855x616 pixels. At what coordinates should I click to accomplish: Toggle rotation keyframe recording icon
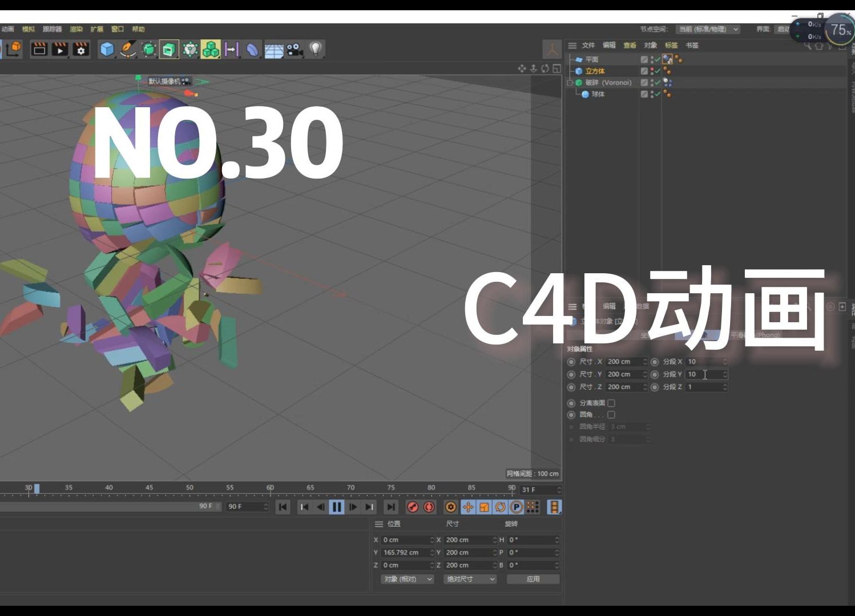501,507
